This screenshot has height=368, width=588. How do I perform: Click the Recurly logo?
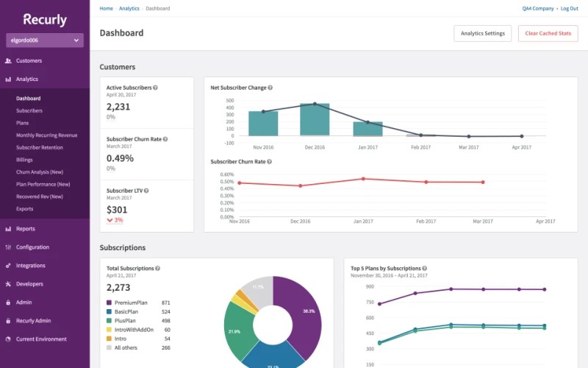point(45,20)
